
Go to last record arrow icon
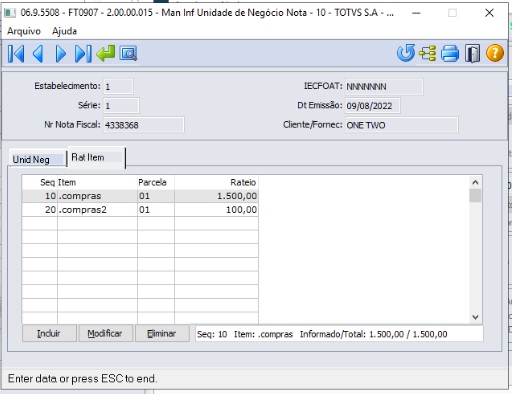tap(83, 54)
